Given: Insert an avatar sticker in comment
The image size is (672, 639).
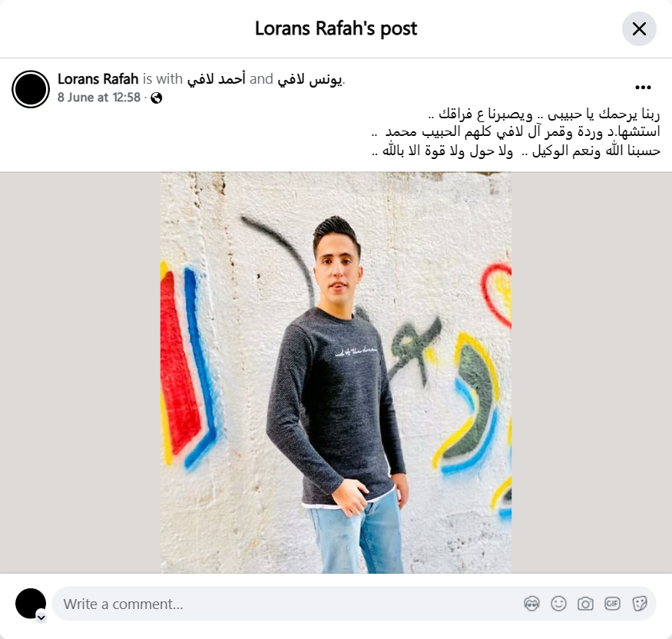Looking at the screenshot, I should pos(531,604).
